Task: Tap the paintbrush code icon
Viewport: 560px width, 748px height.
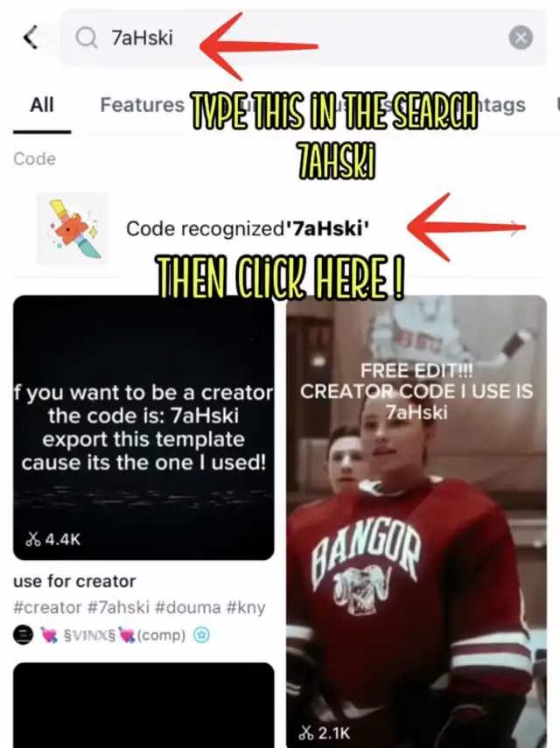Action: click(x=73, y=228)
